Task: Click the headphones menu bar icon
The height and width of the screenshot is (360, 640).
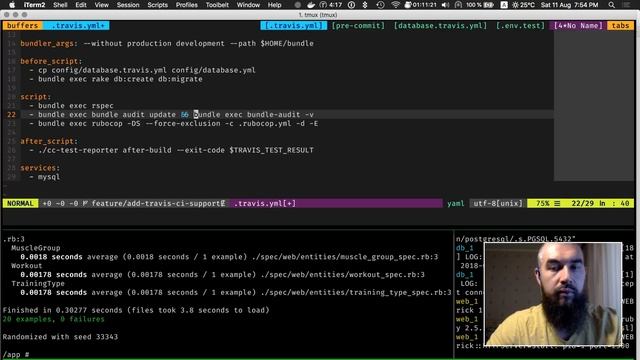Action: pos(458,5)
